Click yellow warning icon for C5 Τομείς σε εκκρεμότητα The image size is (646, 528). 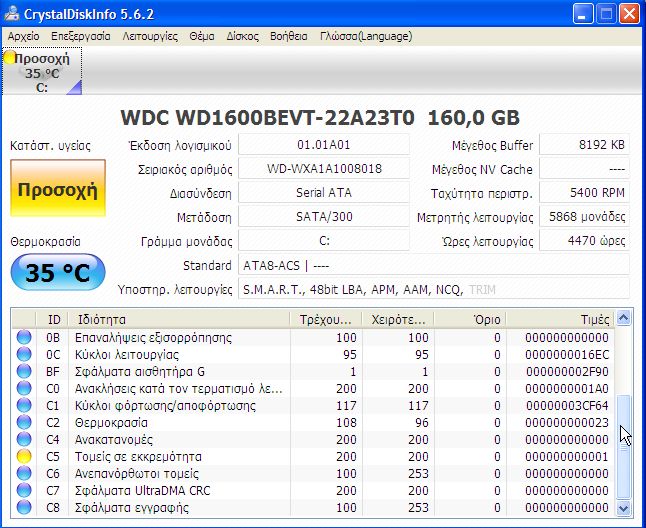pyautogui.click(x=24, y=456)
